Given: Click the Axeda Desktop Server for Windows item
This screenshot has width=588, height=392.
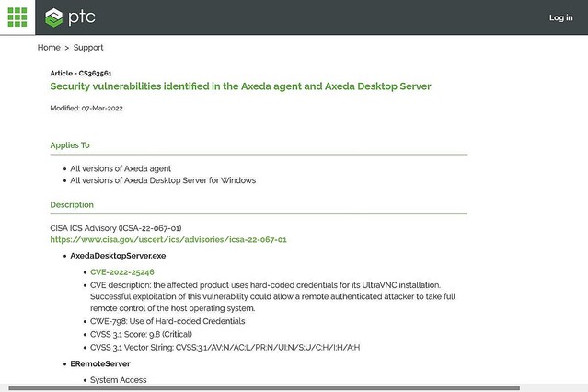Looking at the screenshot, I should point(163,180).
